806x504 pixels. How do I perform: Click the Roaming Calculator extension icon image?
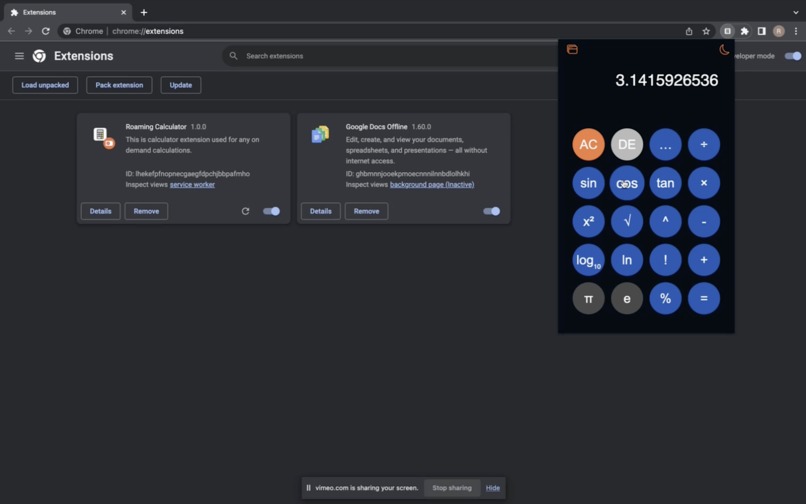[x=104, y=138]
